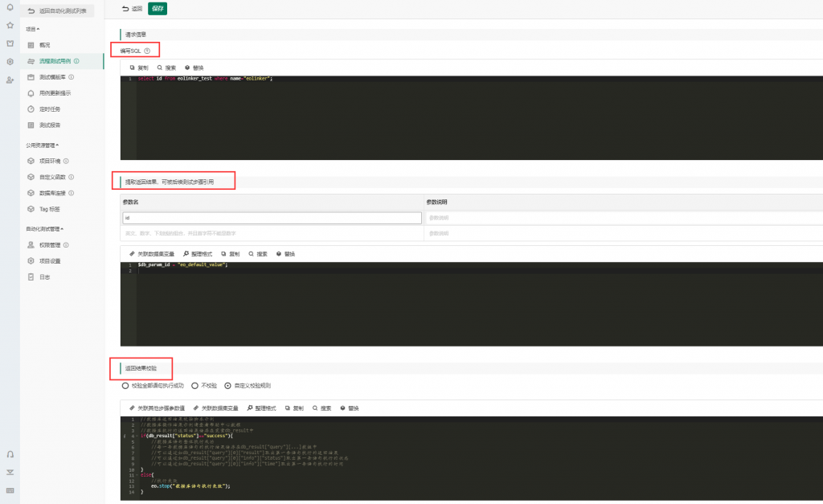Select the 不校验 radio option

pos(194,386)
